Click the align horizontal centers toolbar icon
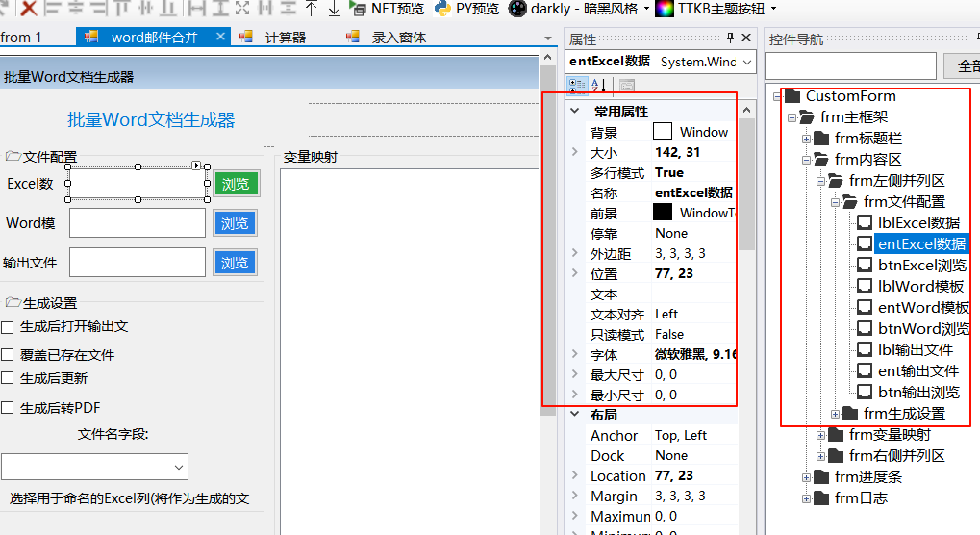The height and width of the screenshot is (535, 980). pos(76,8)
